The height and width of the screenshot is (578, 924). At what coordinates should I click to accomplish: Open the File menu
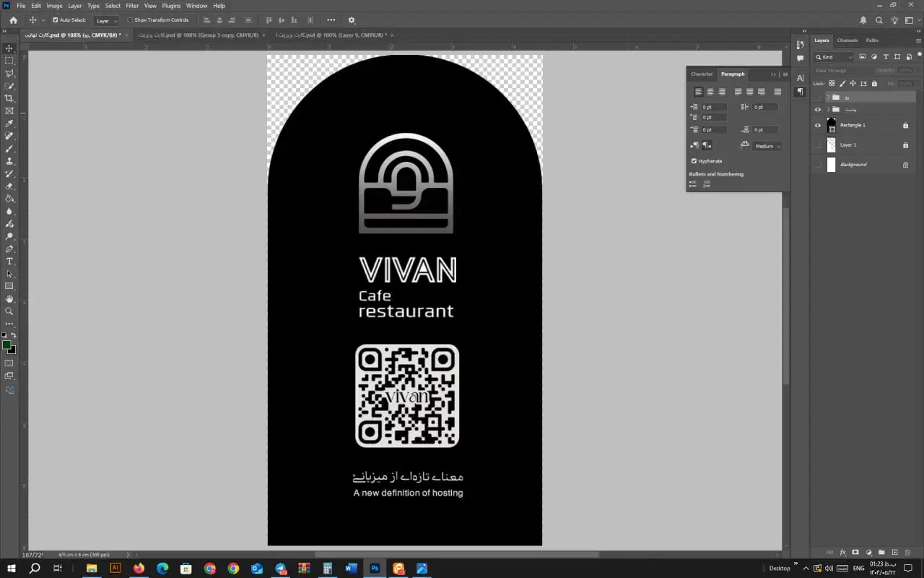pos(21,6)
